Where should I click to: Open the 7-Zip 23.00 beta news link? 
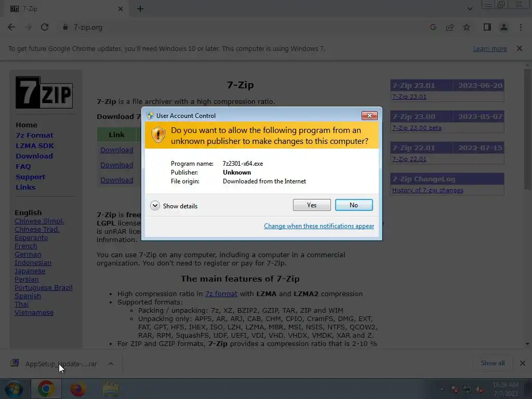click(417, 128)
